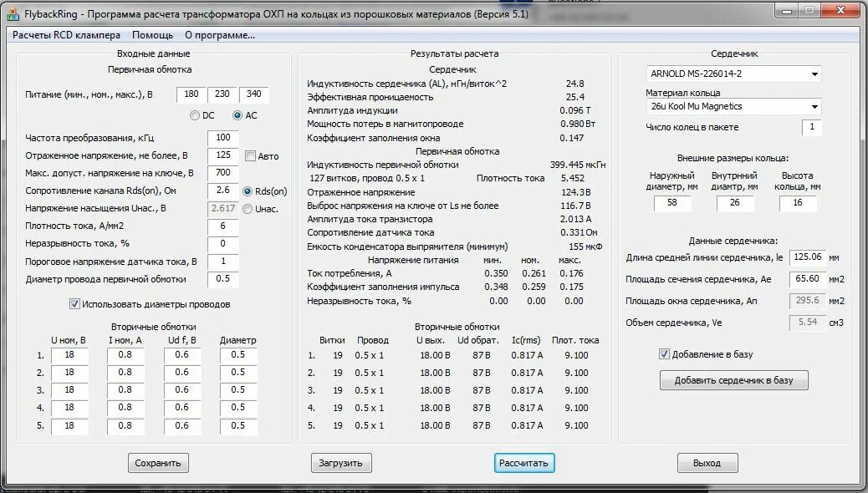Open the Расчеты RCD клампера menu

[x=66, y=35]
